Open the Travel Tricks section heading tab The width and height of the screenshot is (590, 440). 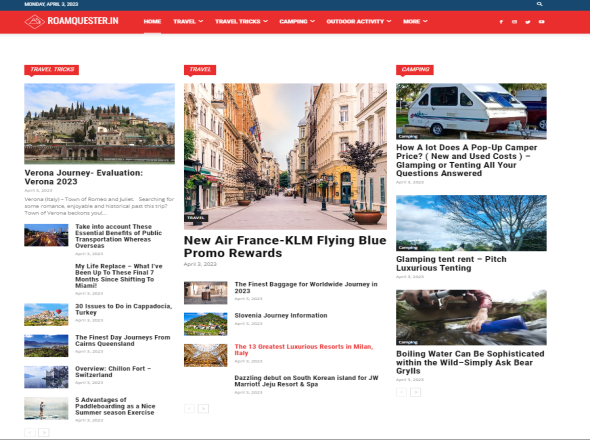point(52,70)
